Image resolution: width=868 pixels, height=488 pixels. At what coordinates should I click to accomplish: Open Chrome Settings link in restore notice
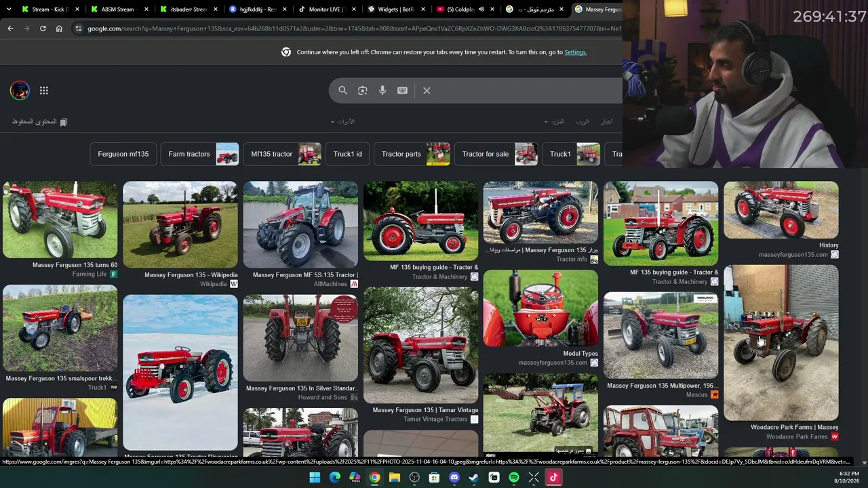pyautogui.click(x=575, y=52)
